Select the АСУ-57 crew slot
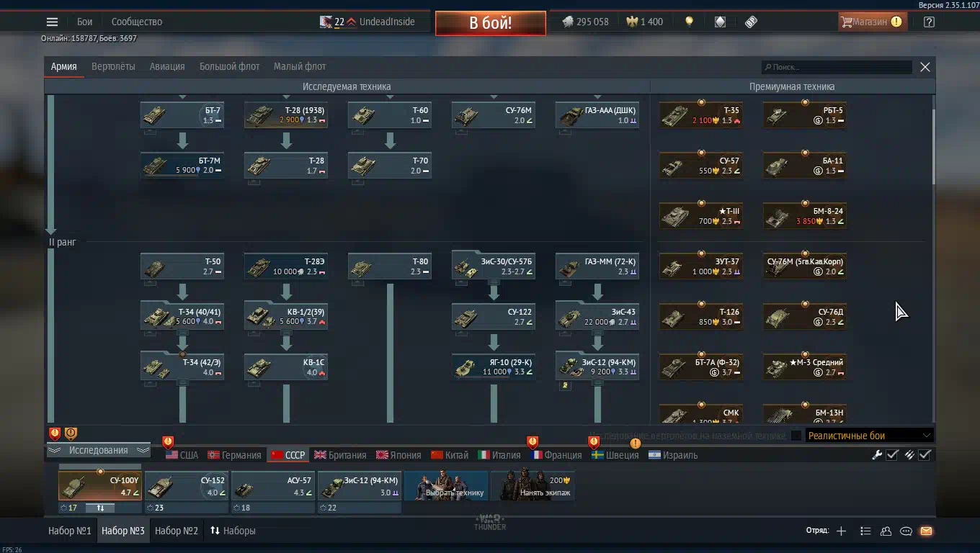 (x=272, y=485)
